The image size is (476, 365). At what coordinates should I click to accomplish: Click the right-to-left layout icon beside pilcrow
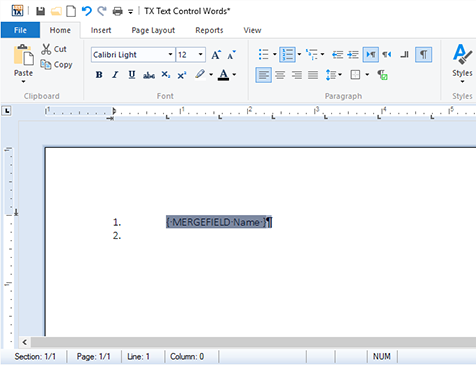pyautogui.click(x=404, y=54)
